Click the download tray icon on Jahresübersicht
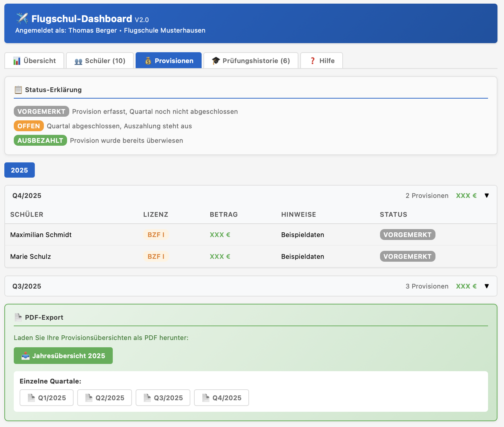 pos(25,356)
